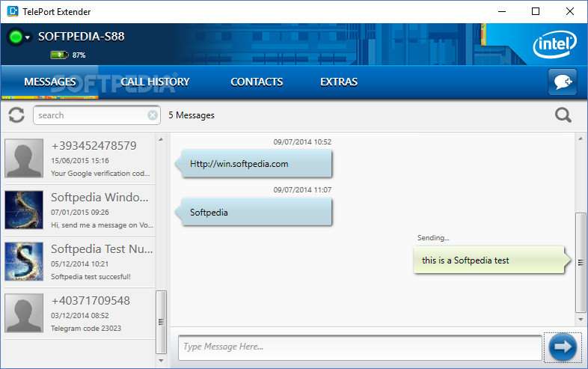The height and width of the screenshot is (369, 588).
Task: Click the SOFTPEDIA-S88 device name
Action: coord(82,37)
